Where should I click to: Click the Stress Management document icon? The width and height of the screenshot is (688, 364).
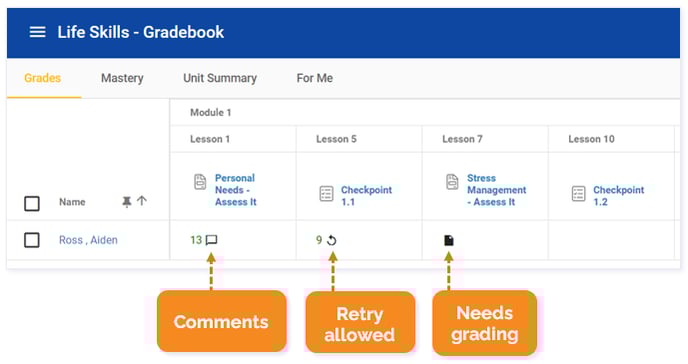pos(452,182)
